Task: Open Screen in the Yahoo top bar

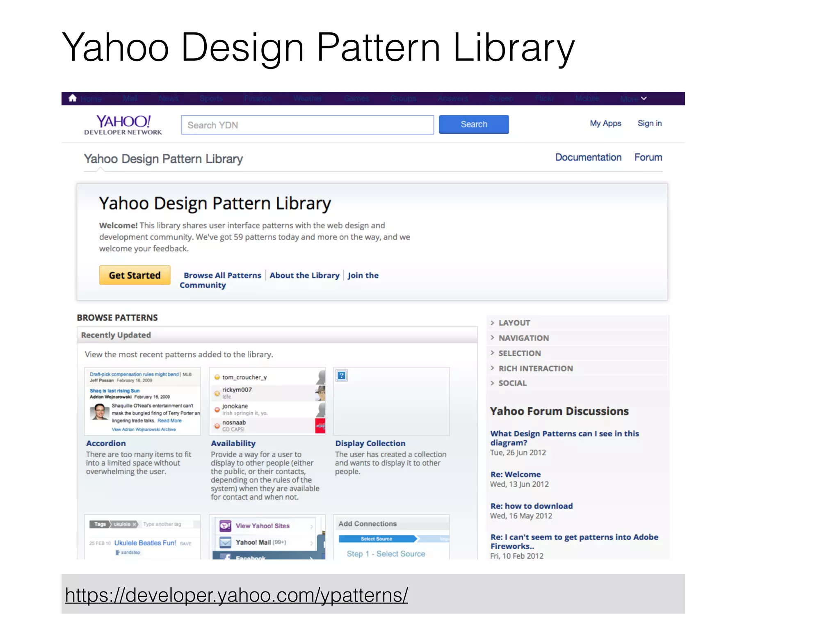Action: [501, 98]
